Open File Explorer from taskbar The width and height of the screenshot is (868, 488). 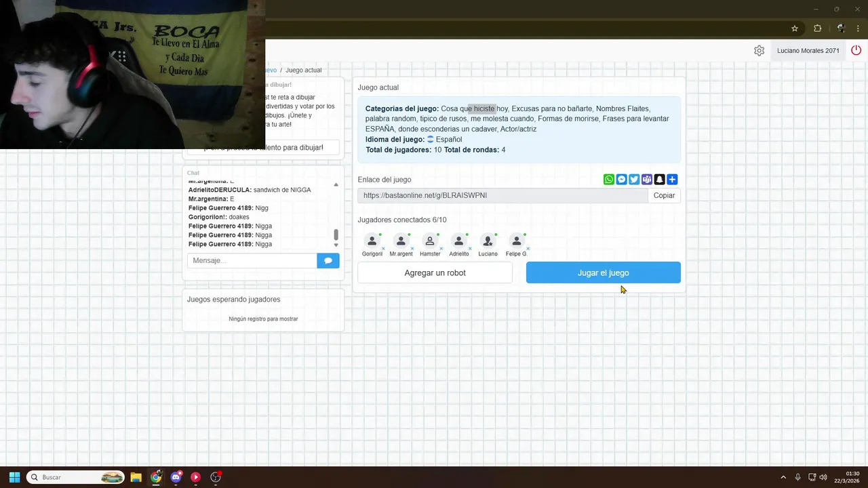(136, 477)
